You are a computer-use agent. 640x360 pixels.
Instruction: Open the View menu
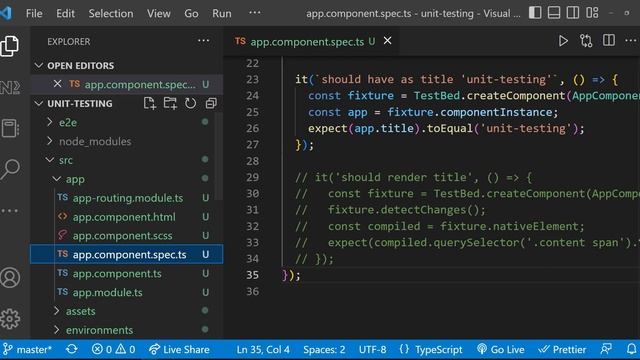coord(159,13)
